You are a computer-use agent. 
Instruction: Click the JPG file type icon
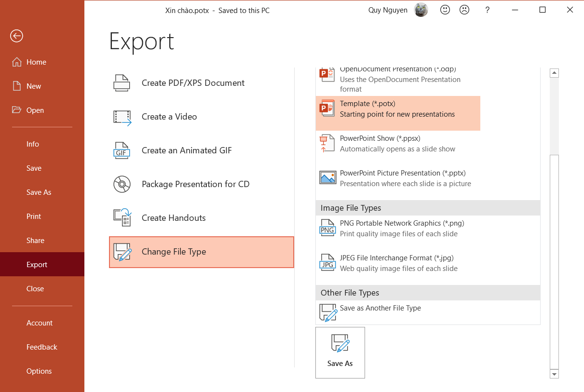327,262
